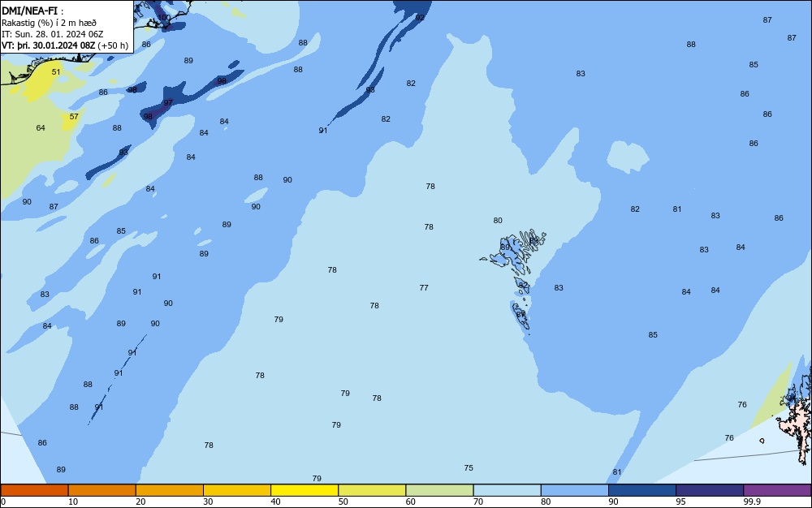The image size is (812, 508).
Task: Choose the dark blue 90–95 legend segment
Action: coord(642,490)
